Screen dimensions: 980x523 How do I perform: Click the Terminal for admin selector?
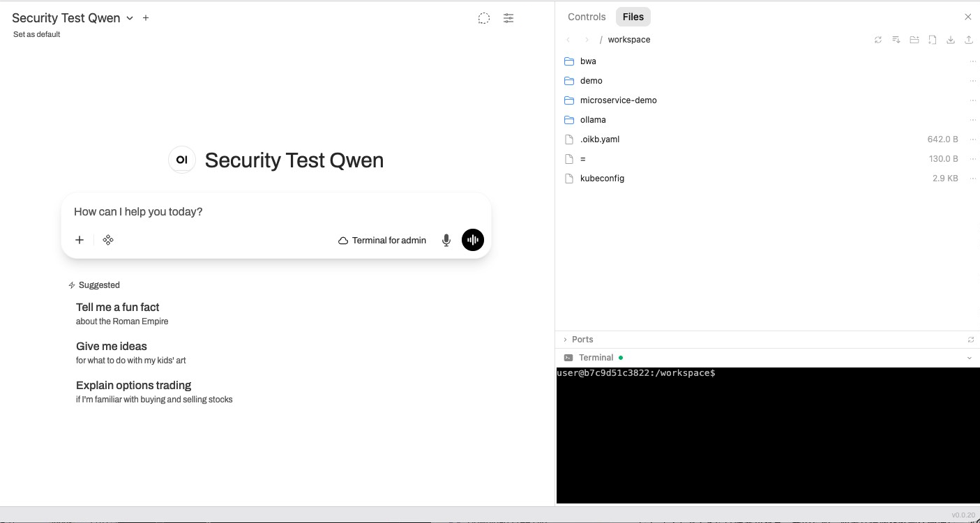(x=382, y=240)
